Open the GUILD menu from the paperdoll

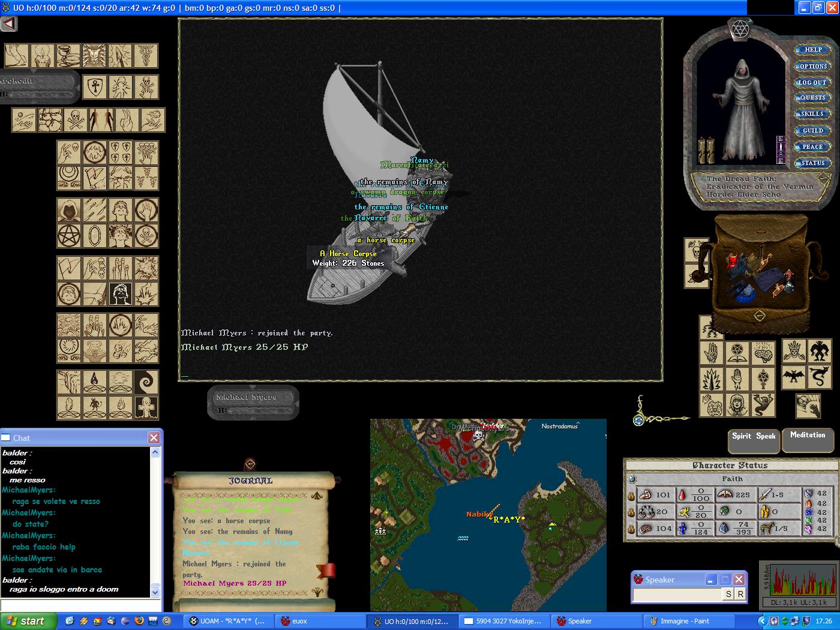coord(813,130)
